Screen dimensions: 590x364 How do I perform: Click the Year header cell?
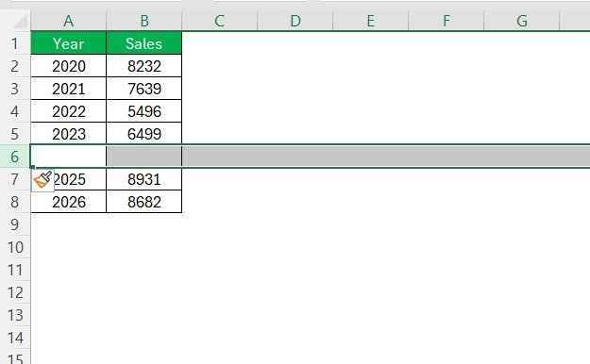pyautogui.click(x=69, y=43)
